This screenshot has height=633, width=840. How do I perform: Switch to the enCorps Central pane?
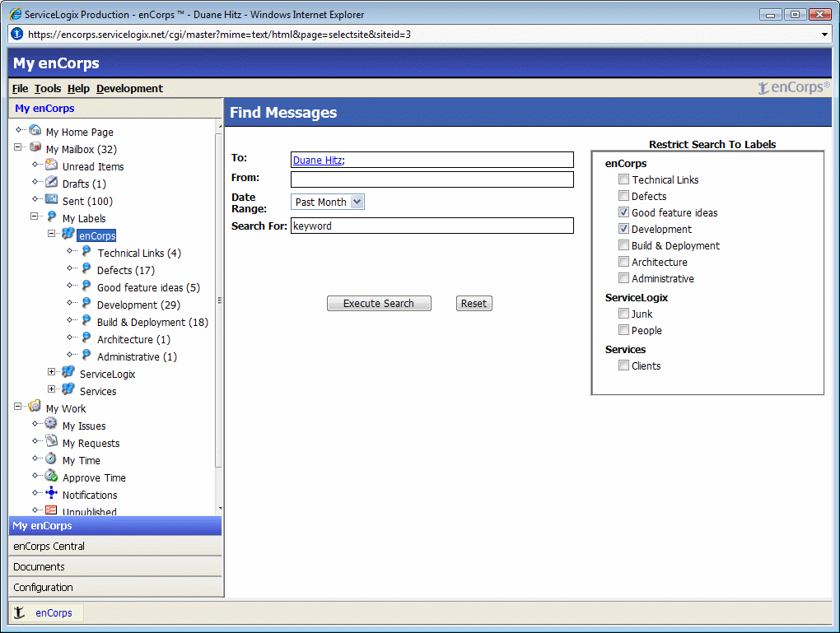(115, 547)
